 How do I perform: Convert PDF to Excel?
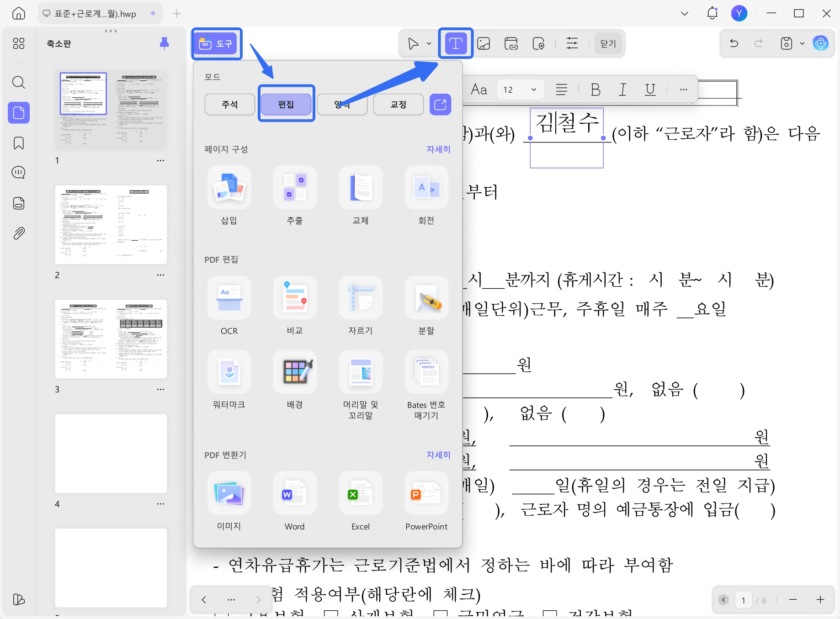pos(361,502)
